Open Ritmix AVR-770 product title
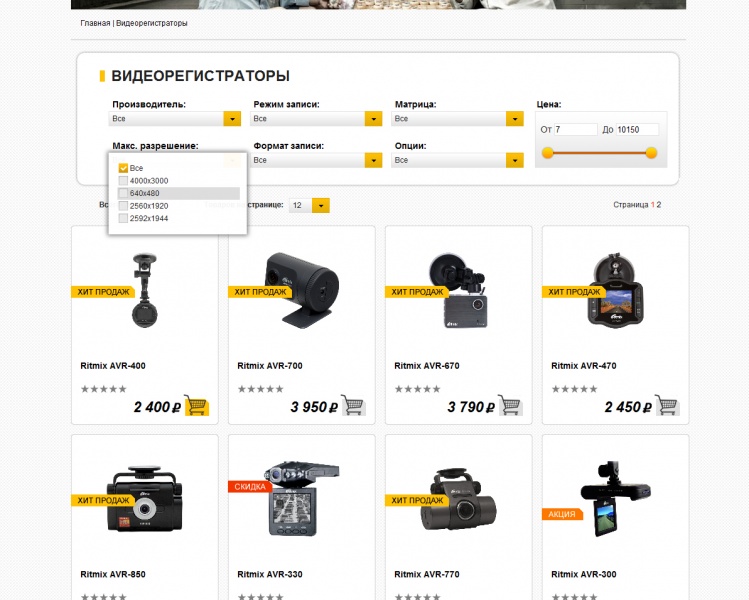749x600 pixels. [x=427, y=574]
